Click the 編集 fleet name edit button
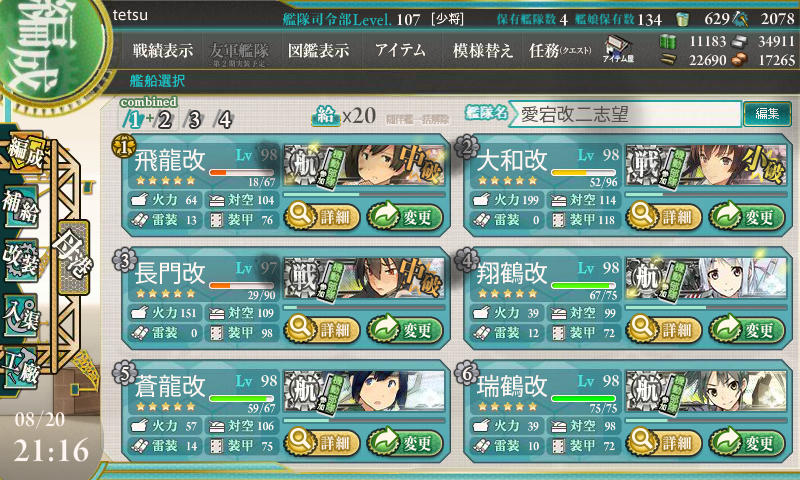This screenshot has height=480, width=800. pos(767,114)
